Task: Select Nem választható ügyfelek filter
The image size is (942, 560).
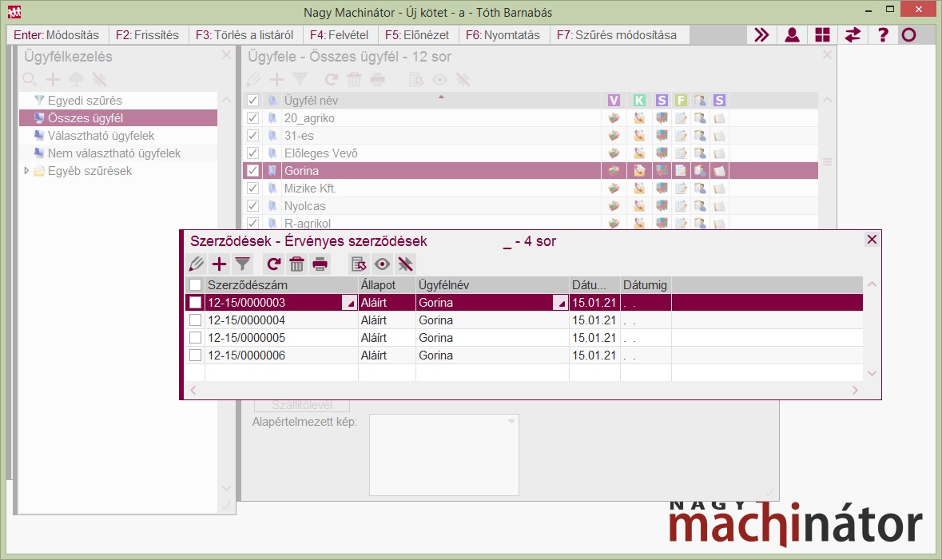Action: coord(114,153)
